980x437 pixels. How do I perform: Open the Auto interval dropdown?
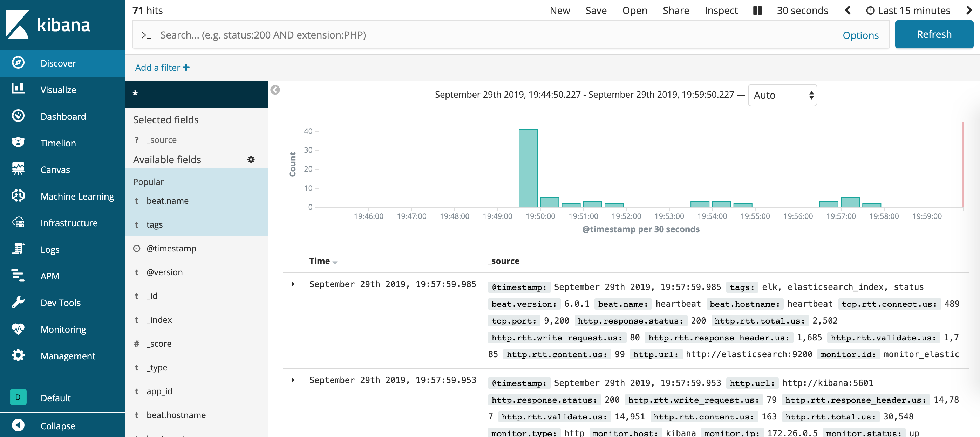pos(782,95)
